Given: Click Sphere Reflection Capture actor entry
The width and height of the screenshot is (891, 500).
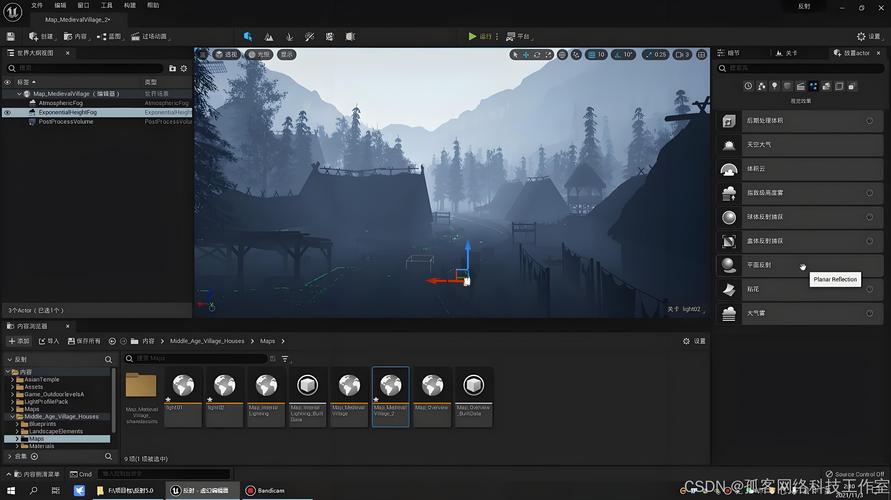Looking at the screenshot, I should (800, 217).
